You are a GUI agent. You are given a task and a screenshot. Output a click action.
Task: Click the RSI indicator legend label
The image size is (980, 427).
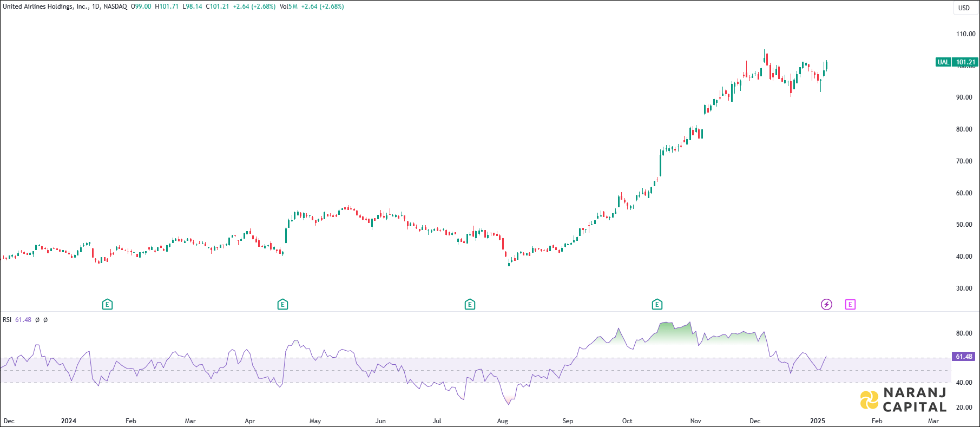click(7, 320)
